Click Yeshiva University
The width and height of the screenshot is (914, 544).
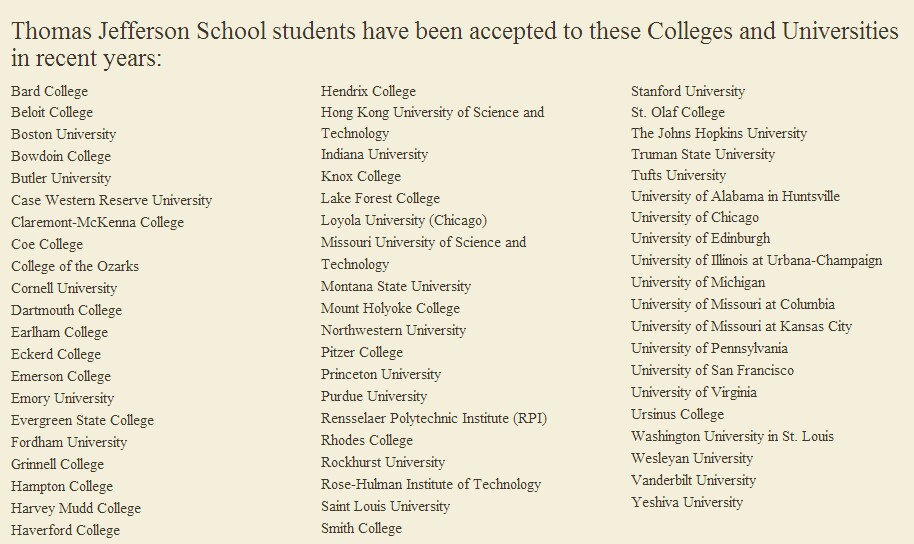click(x=687, y=502)
